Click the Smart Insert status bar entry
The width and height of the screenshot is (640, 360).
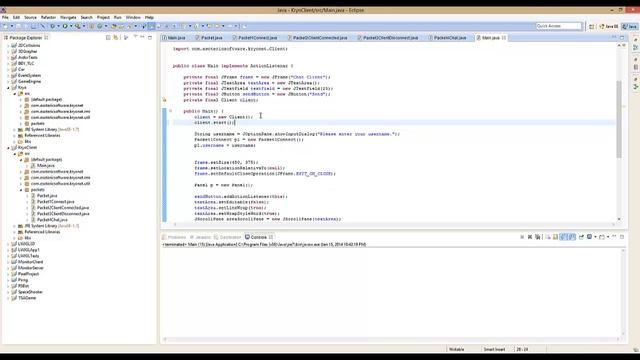pos(494,349)
